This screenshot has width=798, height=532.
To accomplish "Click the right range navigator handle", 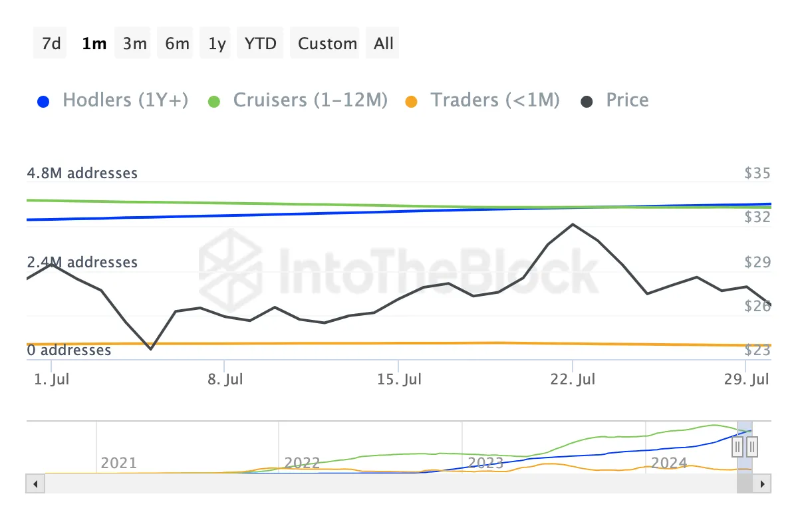I will point(752,447).
